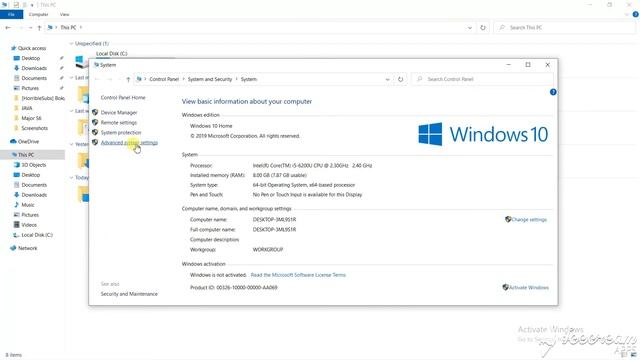Image resolution: width=640 pixels, height=360 pixels.
Task: Select Major S6 folder in sidebar
Action: point(31,118)
